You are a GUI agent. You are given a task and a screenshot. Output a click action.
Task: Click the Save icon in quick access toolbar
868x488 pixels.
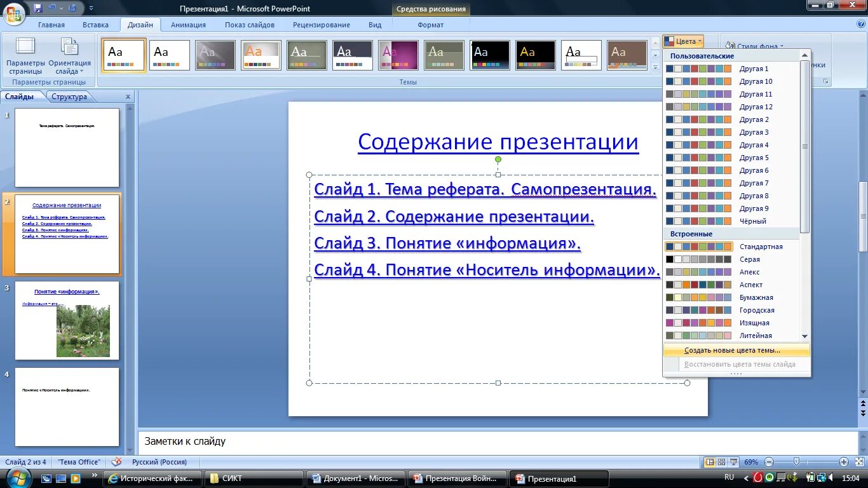(x=38, y=8)
